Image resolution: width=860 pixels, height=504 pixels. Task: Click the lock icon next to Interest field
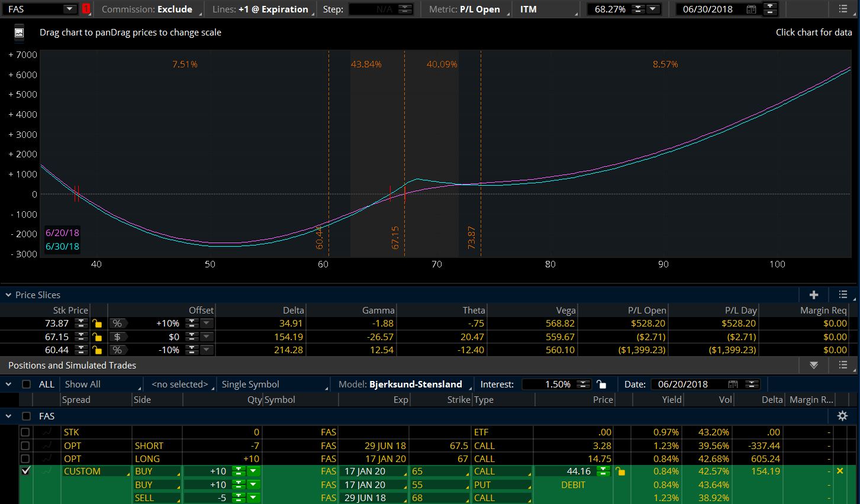[601, 385]
